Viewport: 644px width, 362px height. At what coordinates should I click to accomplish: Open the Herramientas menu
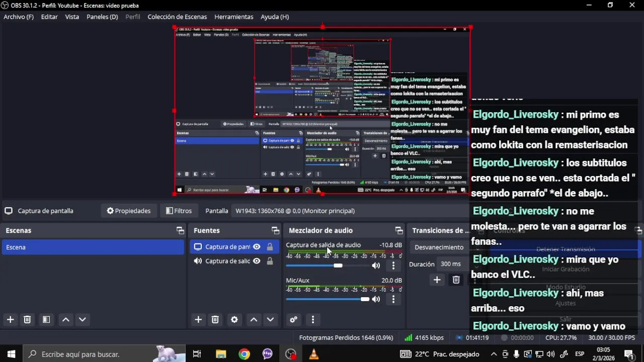[x=234, y=17]
